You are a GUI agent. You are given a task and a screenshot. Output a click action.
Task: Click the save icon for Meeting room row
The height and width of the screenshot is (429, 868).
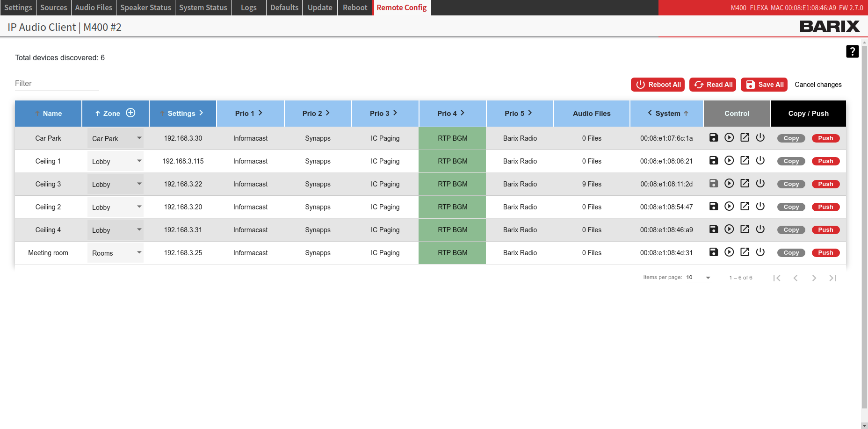click(713, 252)
